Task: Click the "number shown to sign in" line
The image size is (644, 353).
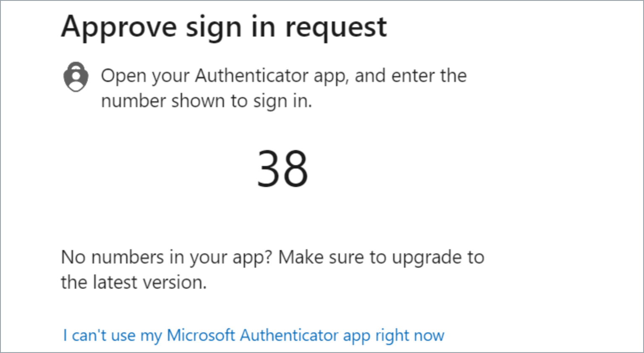Action: [x=207, y=101]
